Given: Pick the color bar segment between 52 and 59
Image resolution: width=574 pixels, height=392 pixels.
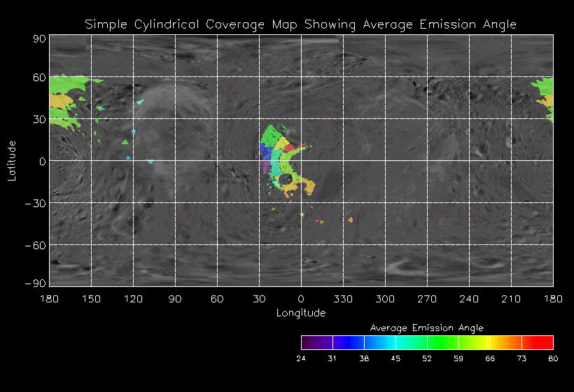Looking at the screenshot, I should pos(442,342).
